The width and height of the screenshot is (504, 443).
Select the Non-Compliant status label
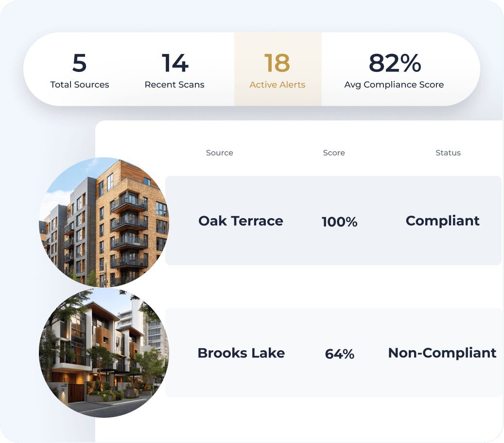coord(442,353)
